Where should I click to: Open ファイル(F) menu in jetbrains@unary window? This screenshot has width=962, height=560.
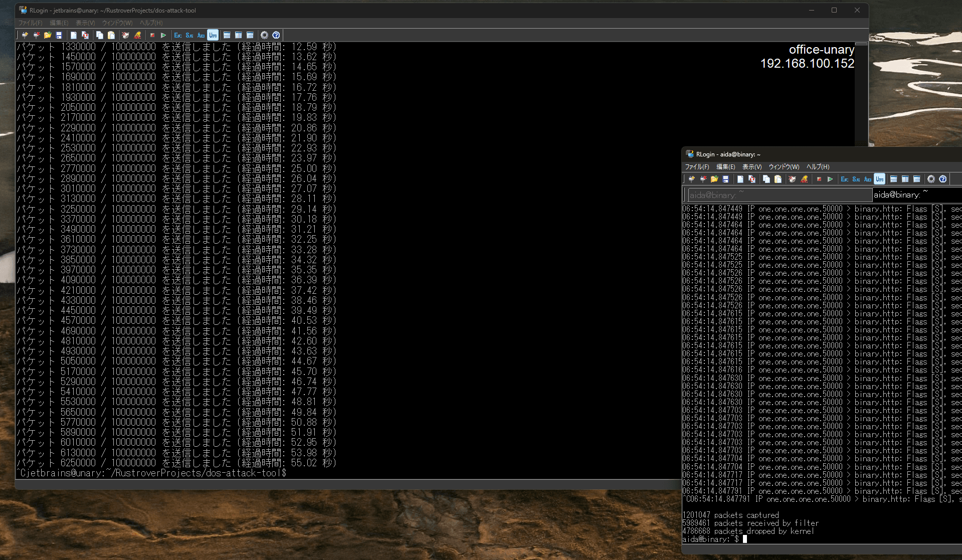31,23
